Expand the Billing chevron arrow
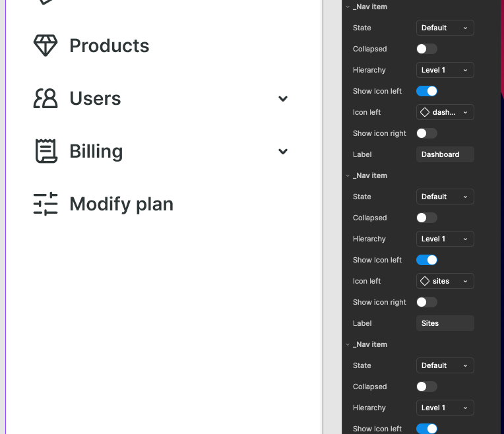This screenshot has width=504, height=434. (x=283, y=152)
